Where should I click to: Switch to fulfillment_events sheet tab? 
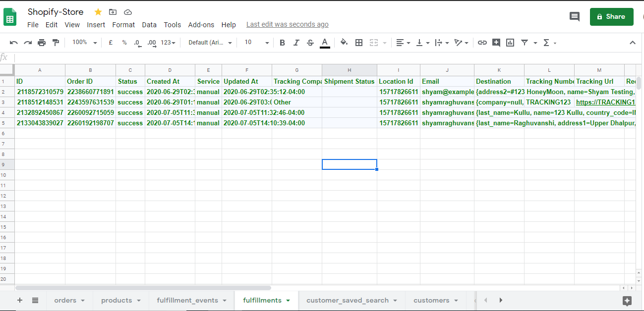[192, 300]
